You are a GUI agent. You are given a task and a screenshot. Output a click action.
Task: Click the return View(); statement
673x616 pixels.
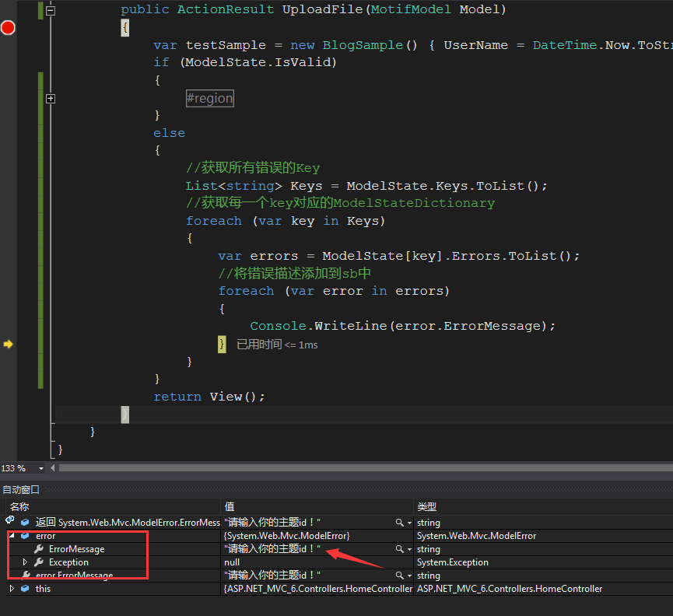209,397
